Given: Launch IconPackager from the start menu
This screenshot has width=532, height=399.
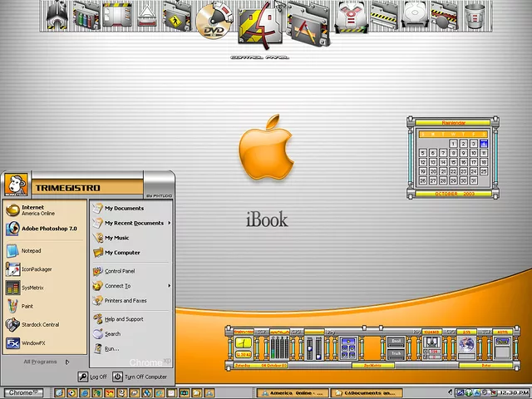Looking at the screenshot, I should (x=44, y=269).
